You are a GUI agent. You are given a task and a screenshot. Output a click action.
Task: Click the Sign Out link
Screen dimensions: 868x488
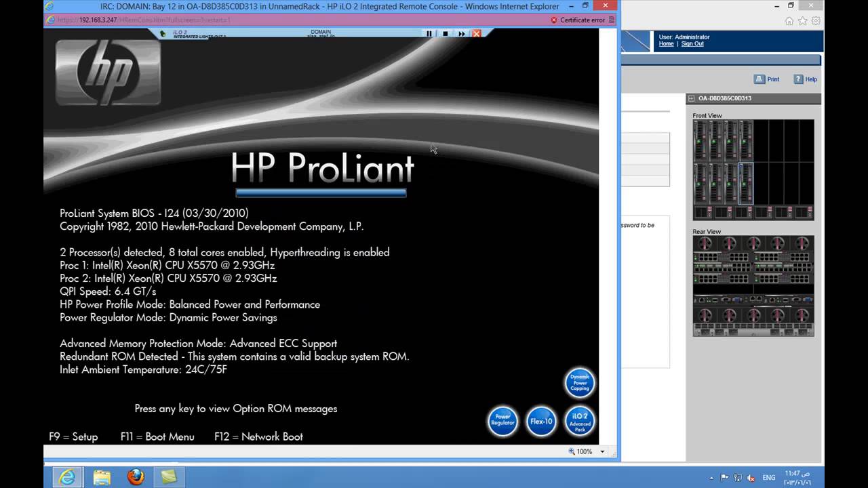[x=692, y=44]
